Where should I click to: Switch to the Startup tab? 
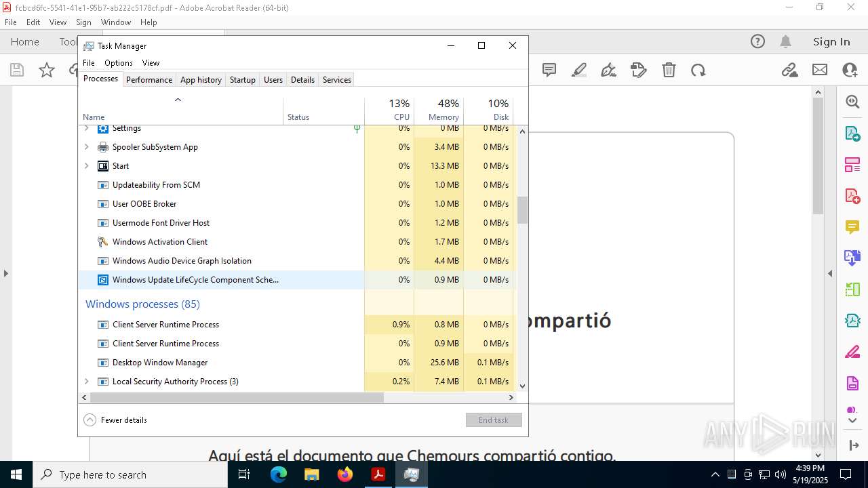pos(242,80)
